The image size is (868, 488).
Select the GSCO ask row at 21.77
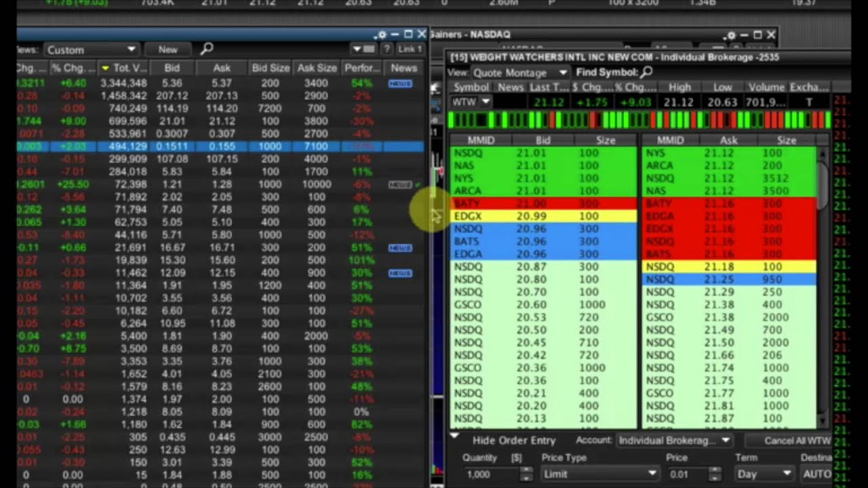729,393
